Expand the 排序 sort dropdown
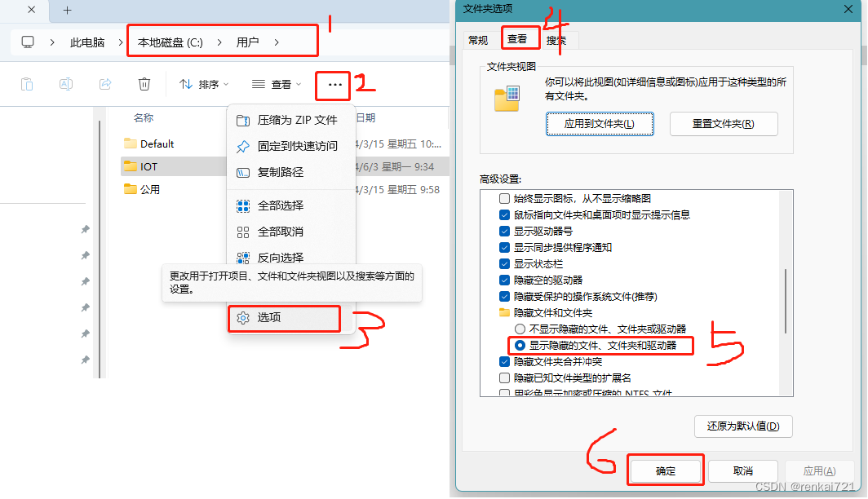The height and width of the screenshot is (499, 868). point(204,84)
